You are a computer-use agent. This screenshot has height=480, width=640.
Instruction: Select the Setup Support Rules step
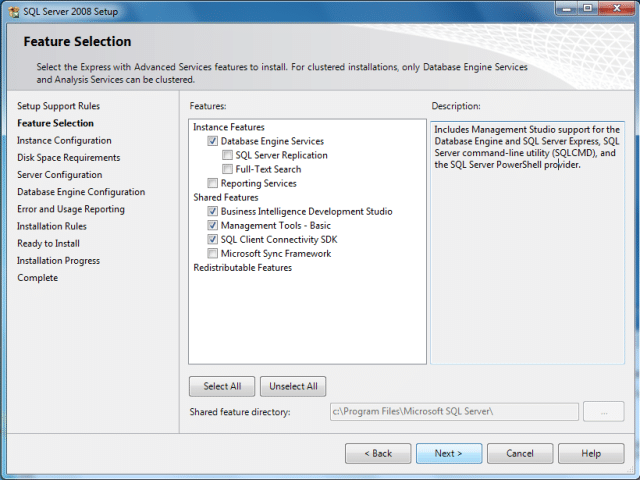click(x=58, y=106)
